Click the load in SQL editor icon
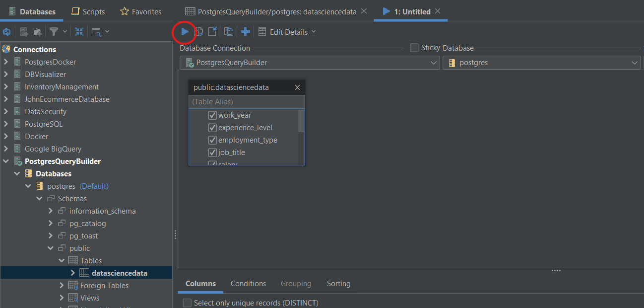The width and height of the screenshot is (644, 308). pyautogui.click(x=212, y=32)
